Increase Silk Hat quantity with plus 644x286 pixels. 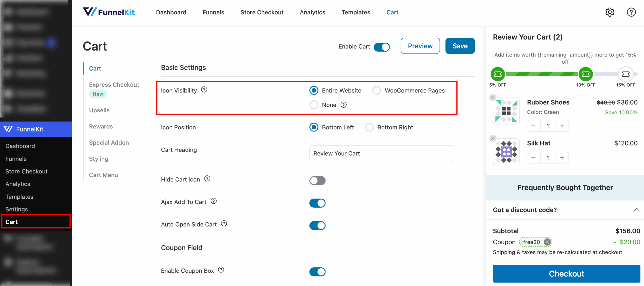[562, 158]
